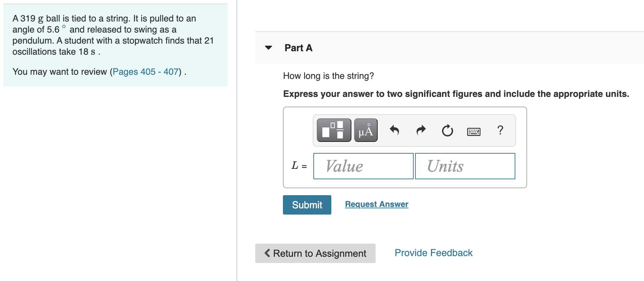This screenshot has height=281, width=644.
Task: Click the reset circular arrow icon
Action: (x=447, y=130)
